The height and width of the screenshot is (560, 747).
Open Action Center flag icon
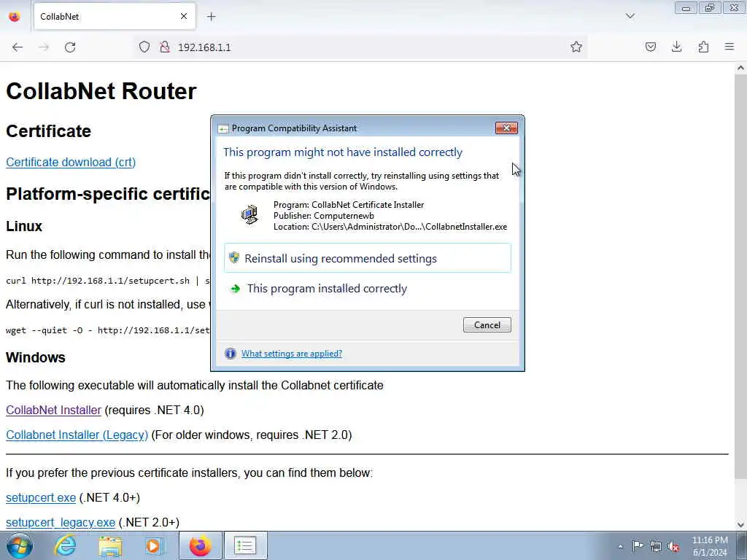638,545
